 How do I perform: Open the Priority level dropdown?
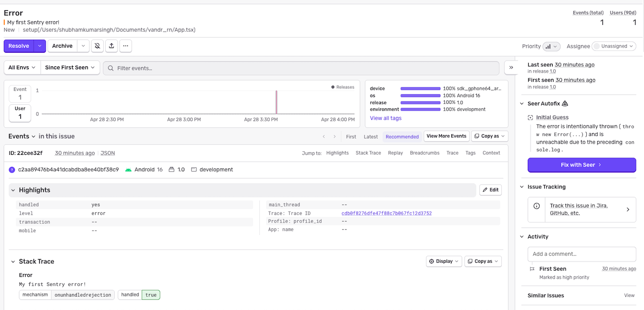tap(551, 47)
